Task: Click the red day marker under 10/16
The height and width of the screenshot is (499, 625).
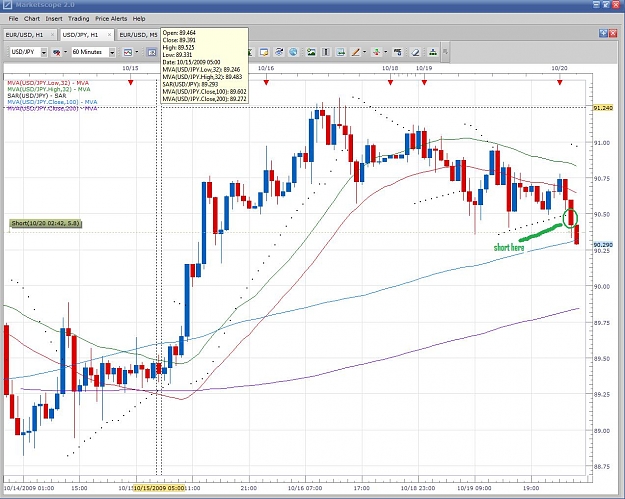Action: (x=266, y=83)
